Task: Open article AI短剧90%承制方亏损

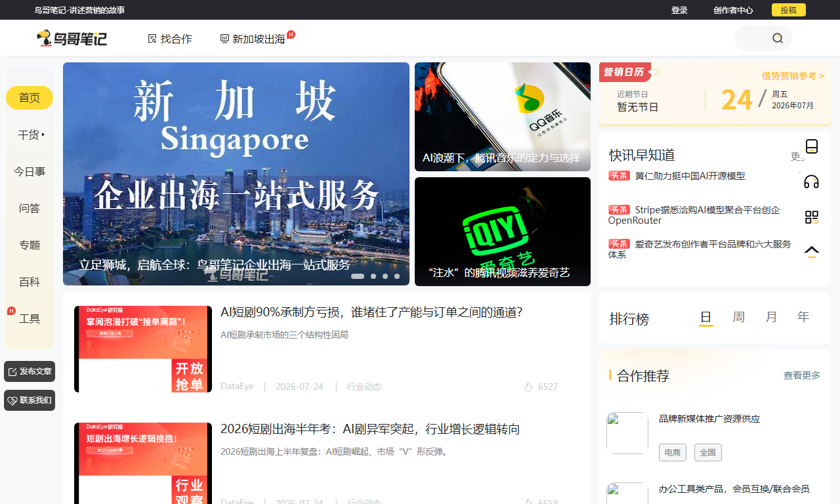Action: coord(371,312)
